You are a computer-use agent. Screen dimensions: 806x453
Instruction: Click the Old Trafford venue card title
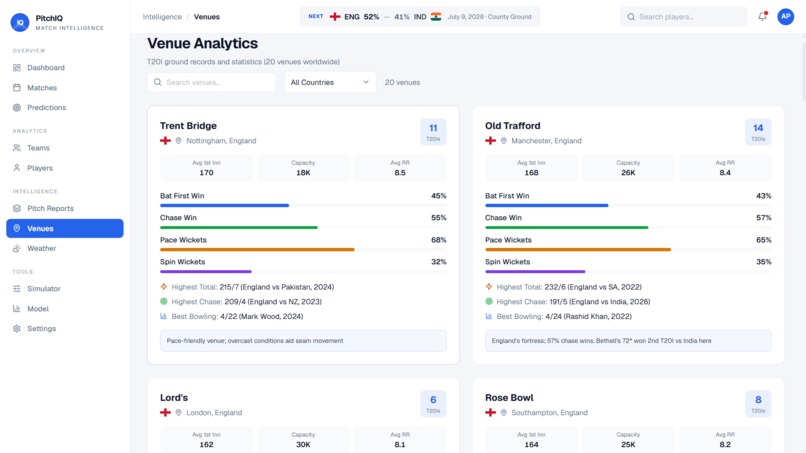512,126
